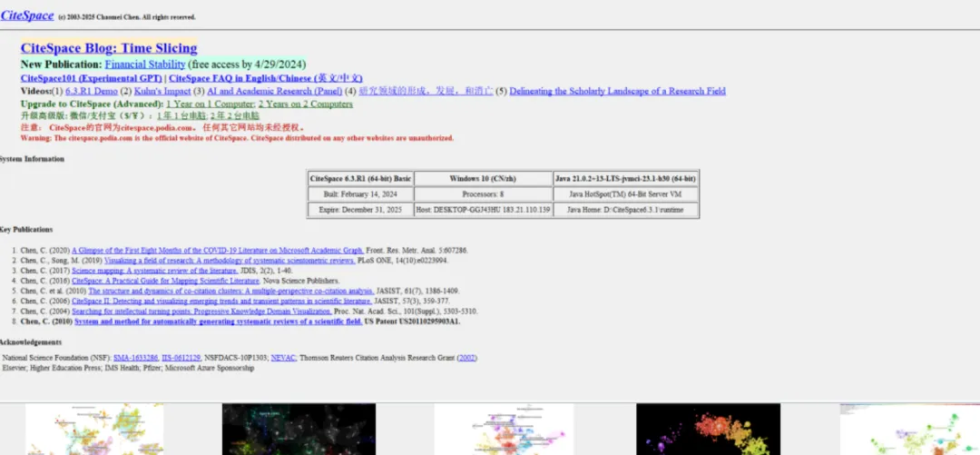Open the Chinese-titled video link numbered (4)
This screenshot has width=980, height=455.
tap(426, 91)
